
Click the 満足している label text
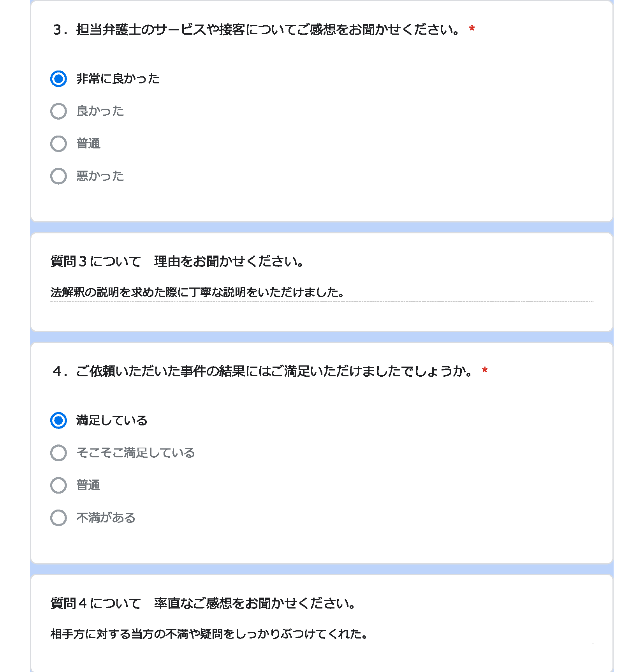[x=112, y=420]
